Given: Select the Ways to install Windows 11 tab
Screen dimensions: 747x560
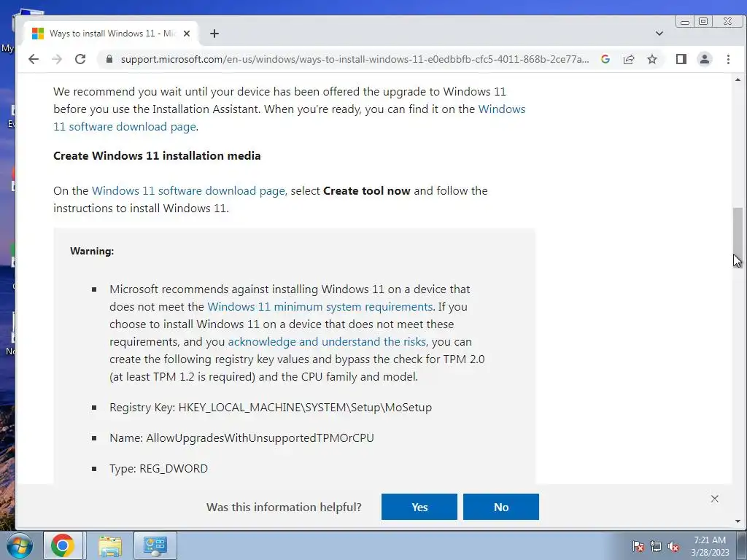Looking at the screenshot, I should click(111, 34).
